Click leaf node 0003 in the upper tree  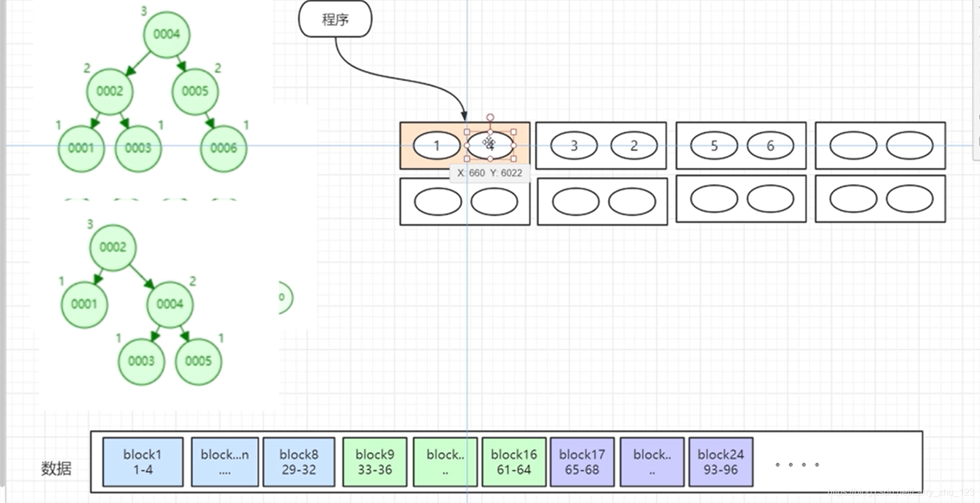pos(138,148)
